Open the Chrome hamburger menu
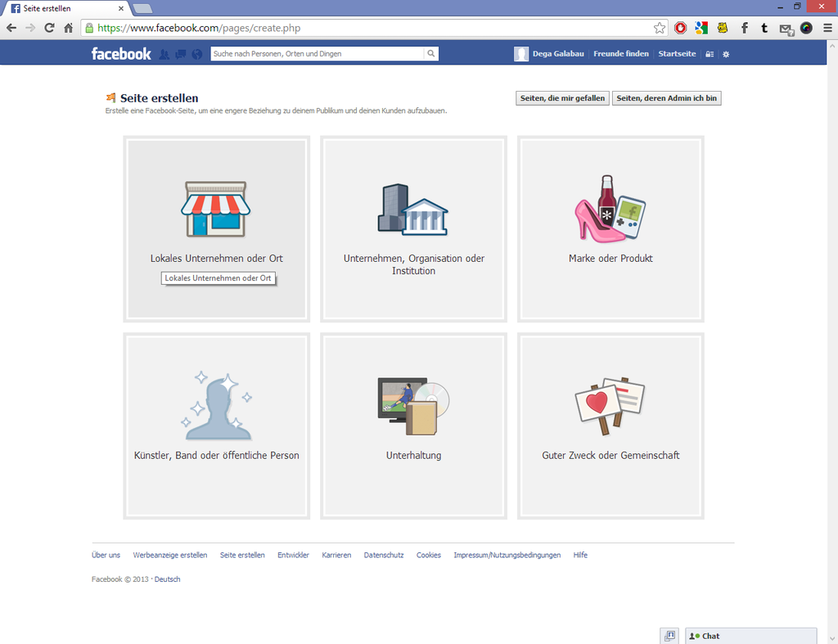The width and height of the screenshot is (838, 644). [x=827, y=28]
